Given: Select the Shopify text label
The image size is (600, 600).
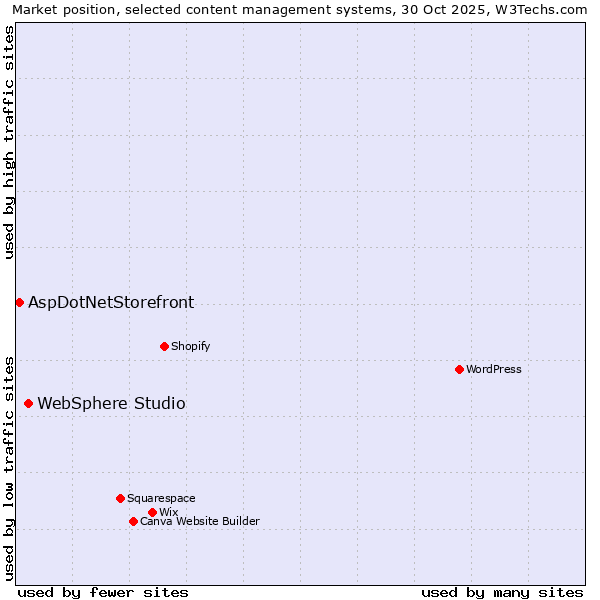Looking at the screenshot, I should coord(190,346).
